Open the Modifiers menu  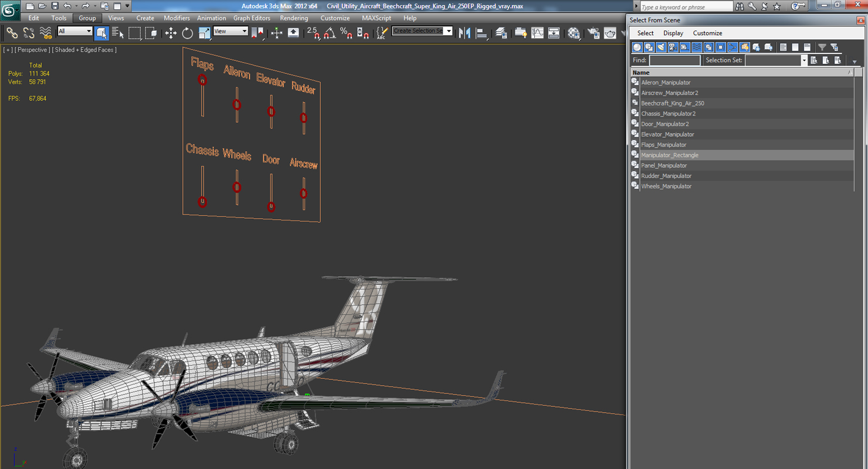pos(177,18)
